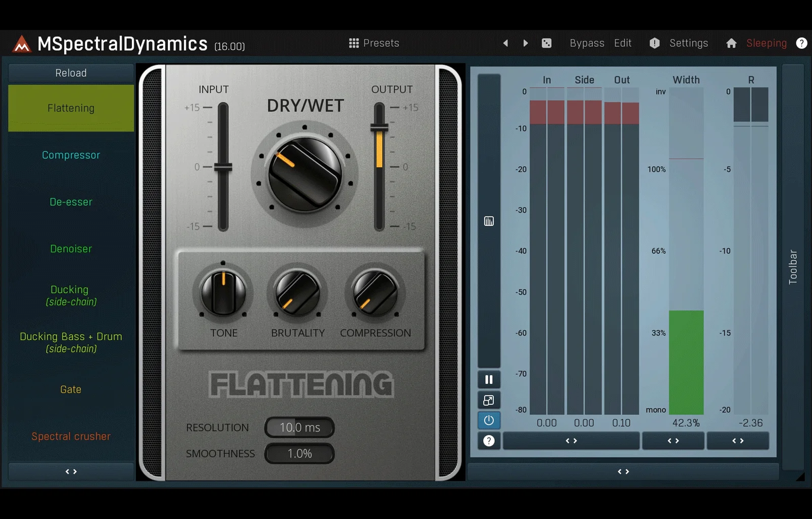Viewport: 812px width, 519px height.
Task: Click the home icon
Action: [x=731, y=43]
